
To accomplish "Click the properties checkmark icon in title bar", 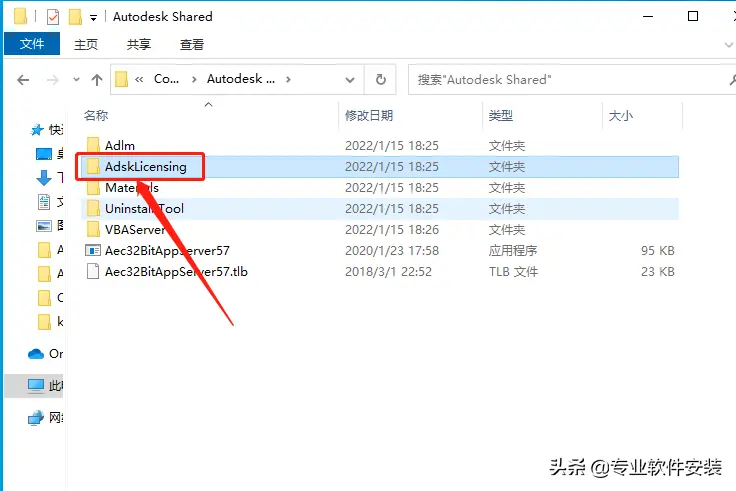I will 53,17.
